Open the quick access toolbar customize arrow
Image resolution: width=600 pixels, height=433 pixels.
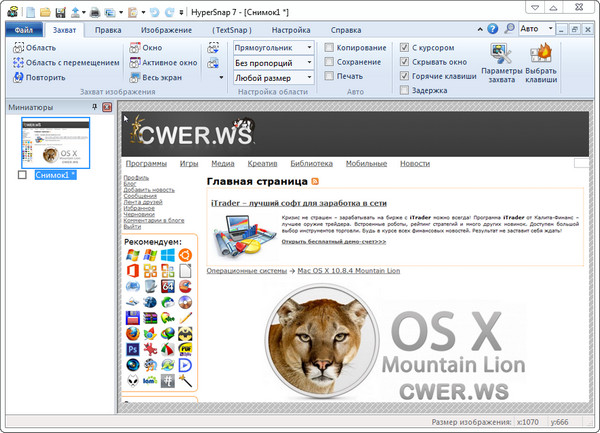pyautogui.click(x=181, y=13)
